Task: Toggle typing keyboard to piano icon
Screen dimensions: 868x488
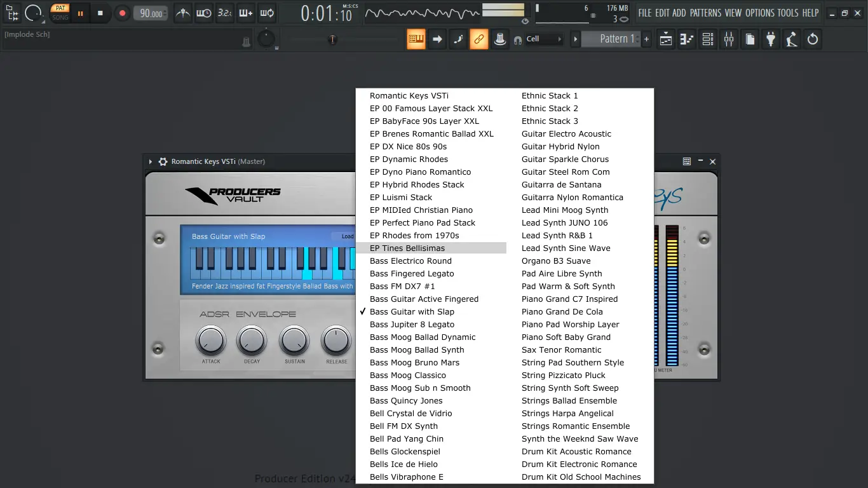Action: click(x=416, y=39)
